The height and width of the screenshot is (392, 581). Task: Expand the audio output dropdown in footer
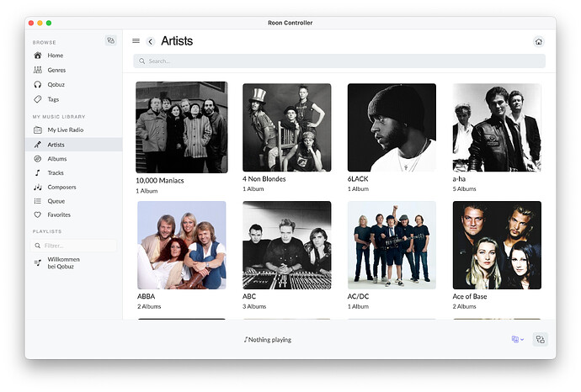pos(517,340)
